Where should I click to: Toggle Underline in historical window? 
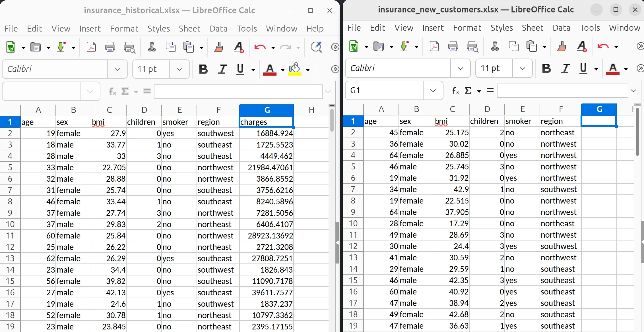[240, 69]
